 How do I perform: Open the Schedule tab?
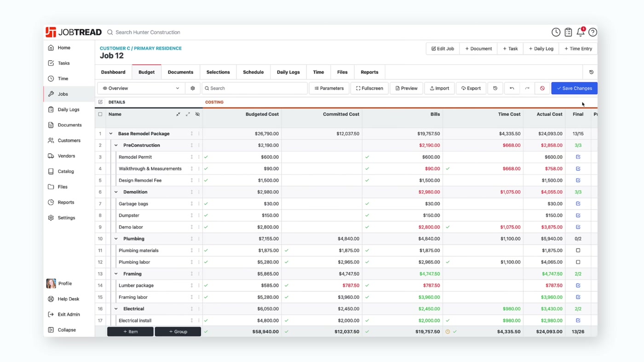253,72
